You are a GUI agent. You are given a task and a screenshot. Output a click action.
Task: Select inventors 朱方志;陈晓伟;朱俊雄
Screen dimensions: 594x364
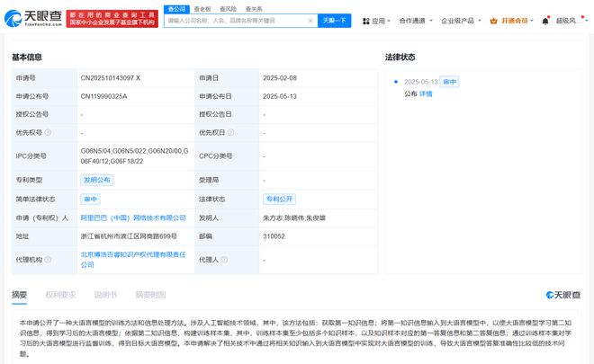click(294, 218)
